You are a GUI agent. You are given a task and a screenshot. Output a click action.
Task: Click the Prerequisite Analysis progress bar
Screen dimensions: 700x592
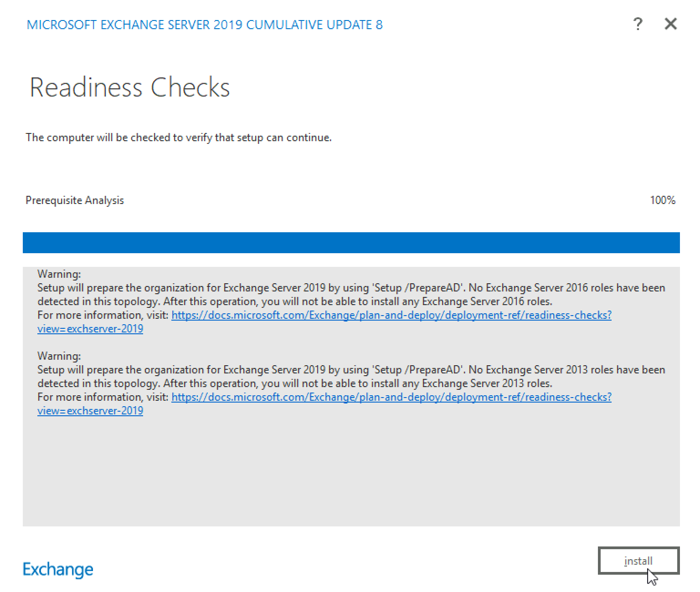point(351,242)
